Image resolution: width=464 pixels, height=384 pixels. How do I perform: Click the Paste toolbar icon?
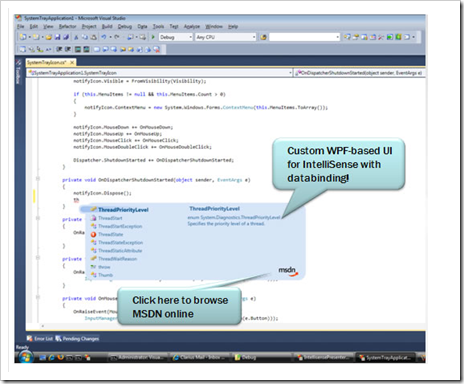click(94, 37)
